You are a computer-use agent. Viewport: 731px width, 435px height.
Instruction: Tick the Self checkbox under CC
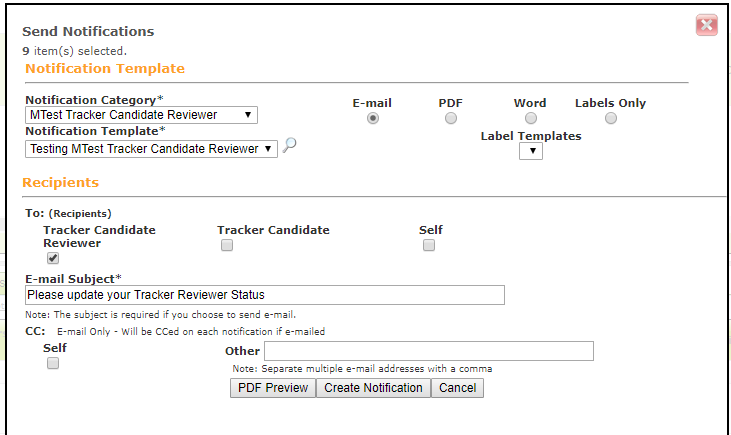[53, 363]
